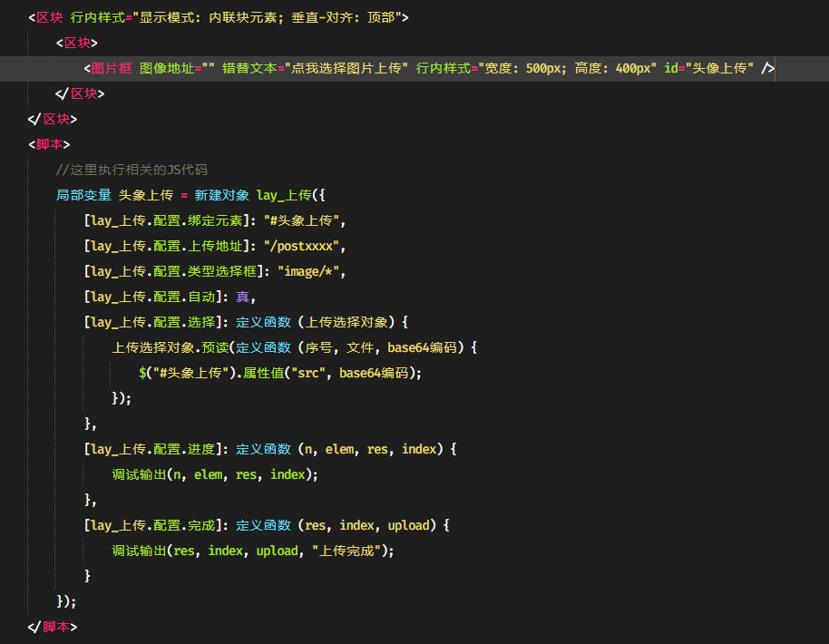
Task: Click the 序号 parameter
Action: (x=318, y=348)
